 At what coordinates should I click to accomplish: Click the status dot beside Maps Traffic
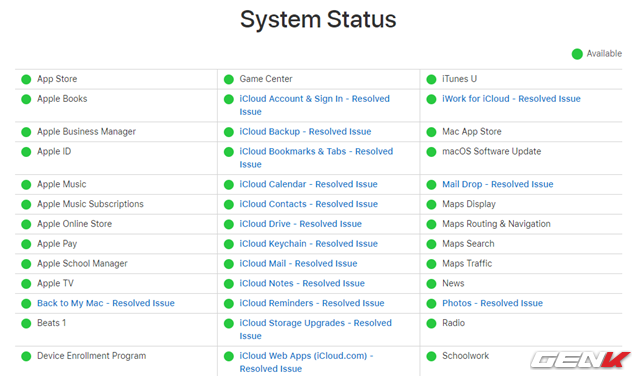[x=431, y=264]
